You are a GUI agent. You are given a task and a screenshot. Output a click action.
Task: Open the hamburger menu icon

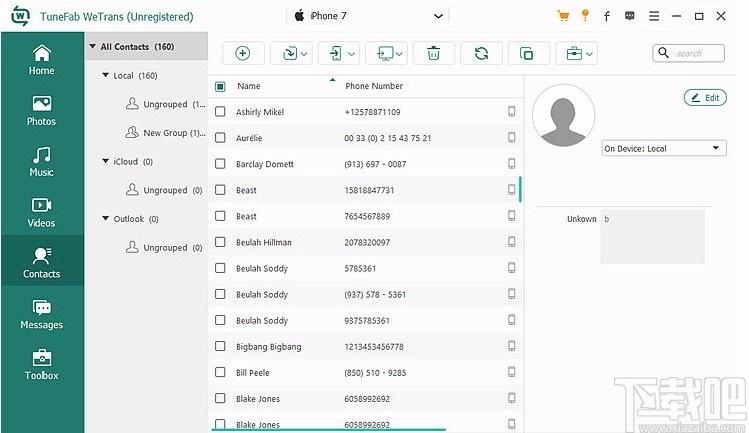[x=654, y=16]
